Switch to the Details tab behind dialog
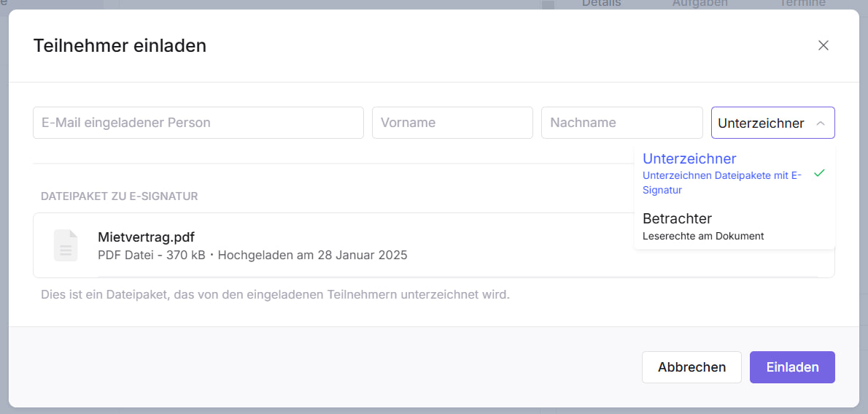Viewport: 868px width, 414px height. 601,4
